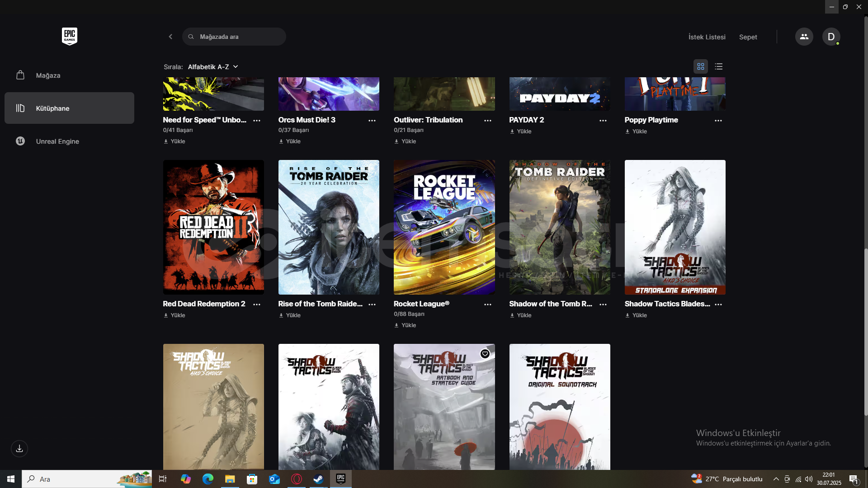Click the Windows taskbar Ara search box
Screen dimensions: 868x488
(x=87, y=479)
